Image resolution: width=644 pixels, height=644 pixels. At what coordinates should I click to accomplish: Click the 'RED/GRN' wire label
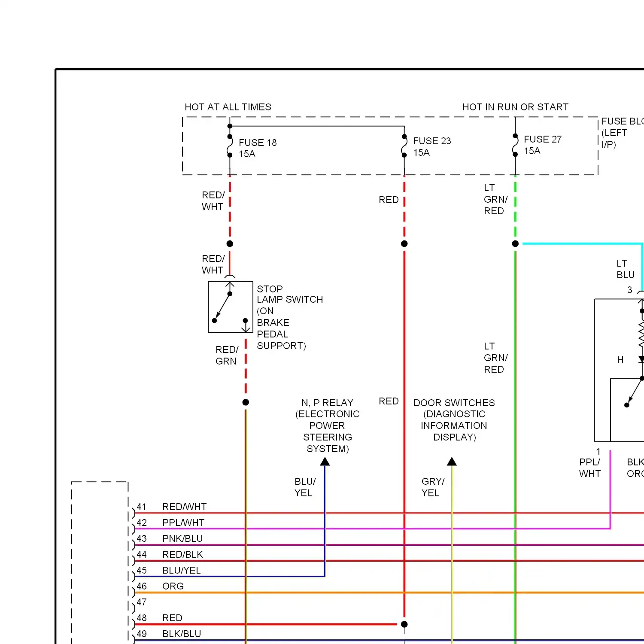click(x=227, y=355)
